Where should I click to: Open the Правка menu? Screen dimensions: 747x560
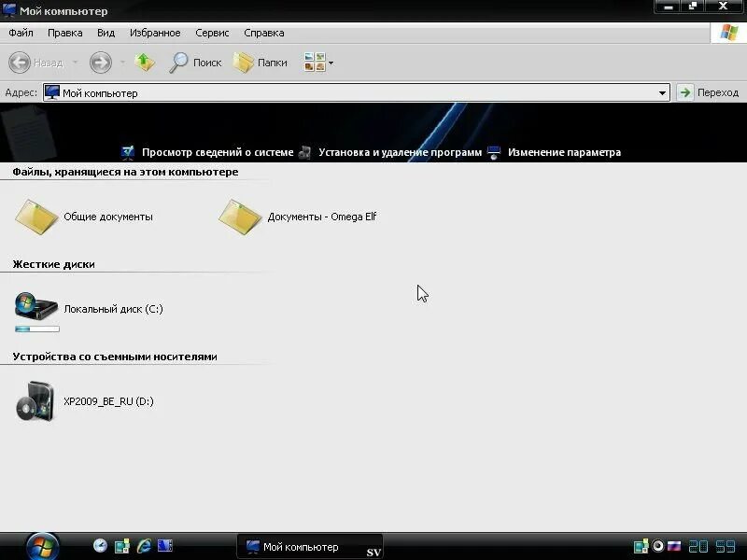coord(64,33)
